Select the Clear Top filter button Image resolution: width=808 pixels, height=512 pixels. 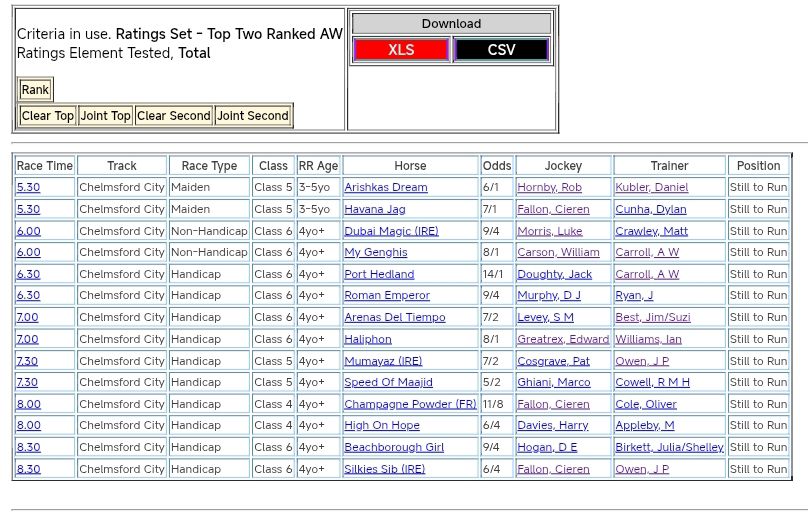(x=48, y=116)
